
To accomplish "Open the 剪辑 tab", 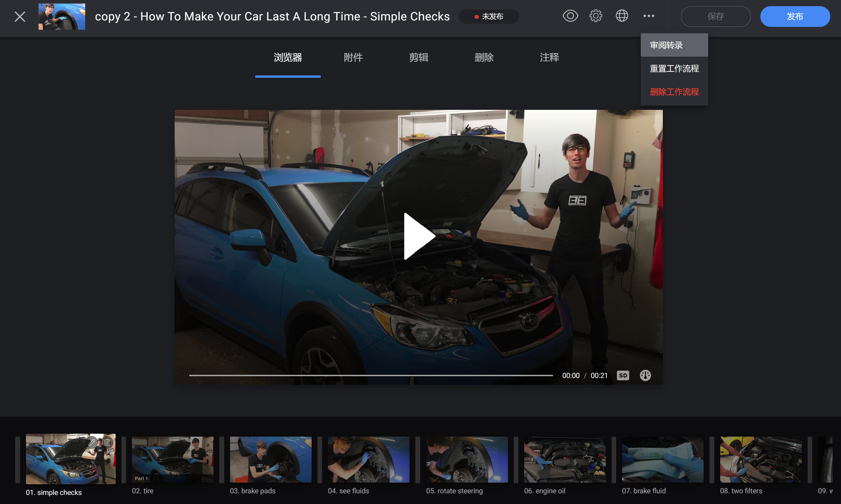I will [x=419, y=57].
